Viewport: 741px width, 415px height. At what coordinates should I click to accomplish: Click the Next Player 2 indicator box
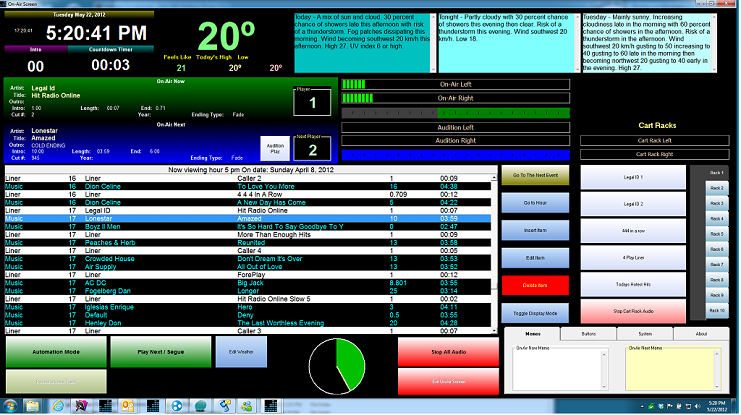(311, 148)
